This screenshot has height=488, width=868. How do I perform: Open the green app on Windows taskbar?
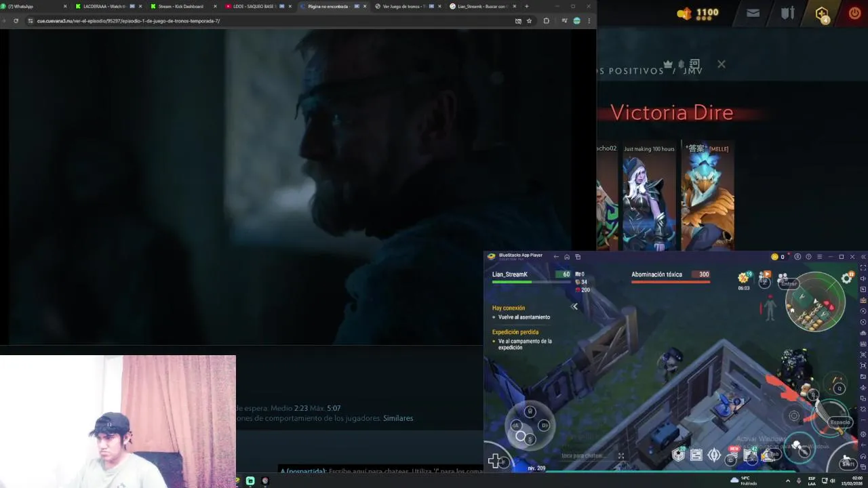(250, 481)
